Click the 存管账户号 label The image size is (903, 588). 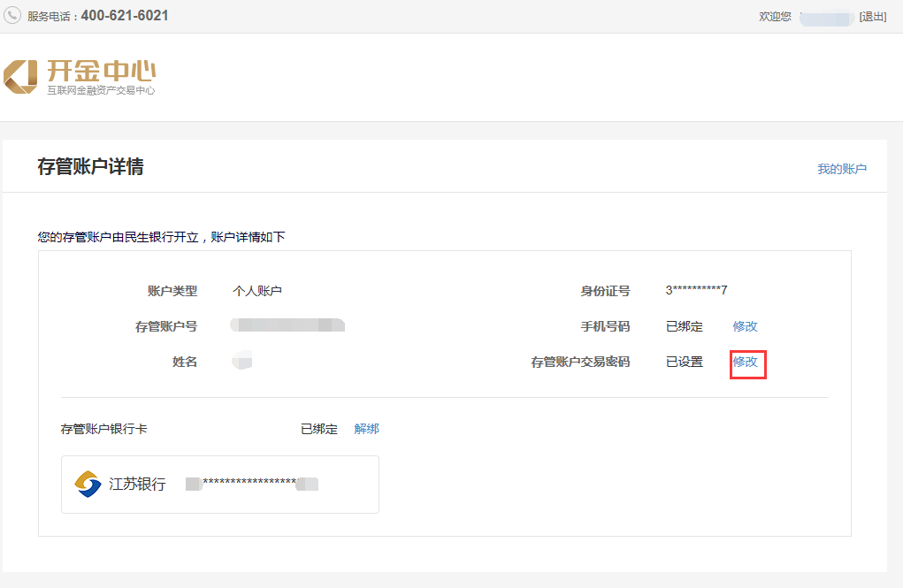[x=166, y=326]
